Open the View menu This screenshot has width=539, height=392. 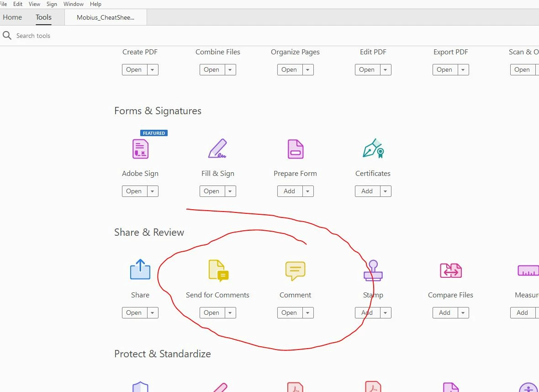point(34,4)
